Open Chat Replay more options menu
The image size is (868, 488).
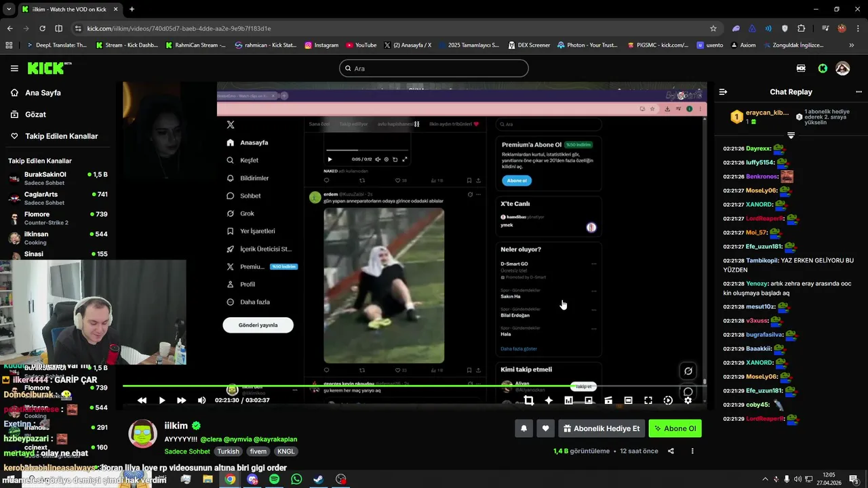click(x=859, y=91)
